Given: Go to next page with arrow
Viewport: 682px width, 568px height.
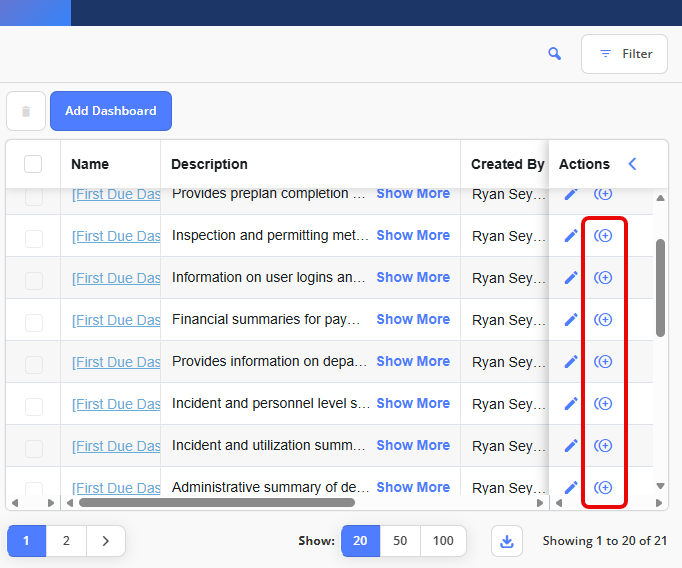Looking at the screenshot, I should [x=105, y=541].
